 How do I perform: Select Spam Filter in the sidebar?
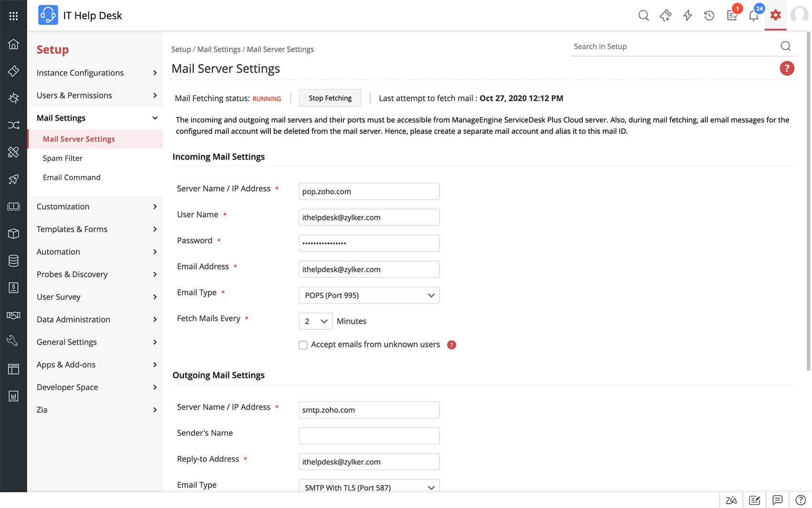click(63, 158)
